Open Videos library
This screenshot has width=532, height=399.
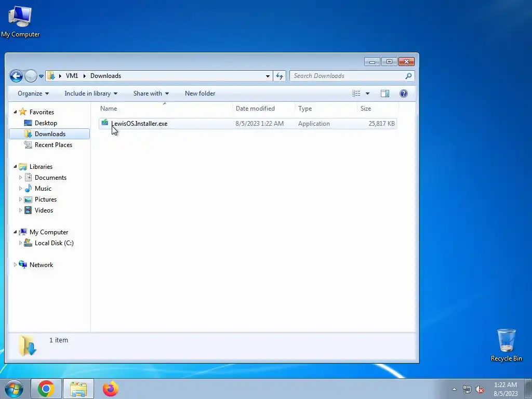(44, 210)
